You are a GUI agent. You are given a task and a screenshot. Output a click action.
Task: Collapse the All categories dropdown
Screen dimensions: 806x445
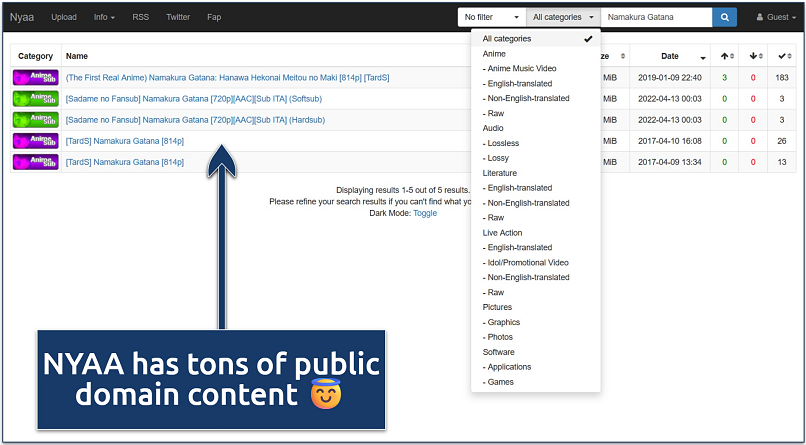563,17
